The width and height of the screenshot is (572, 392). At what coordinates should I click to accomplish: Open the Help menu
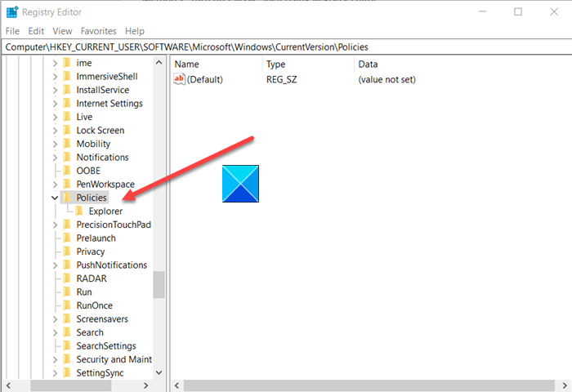pos(135,31)
